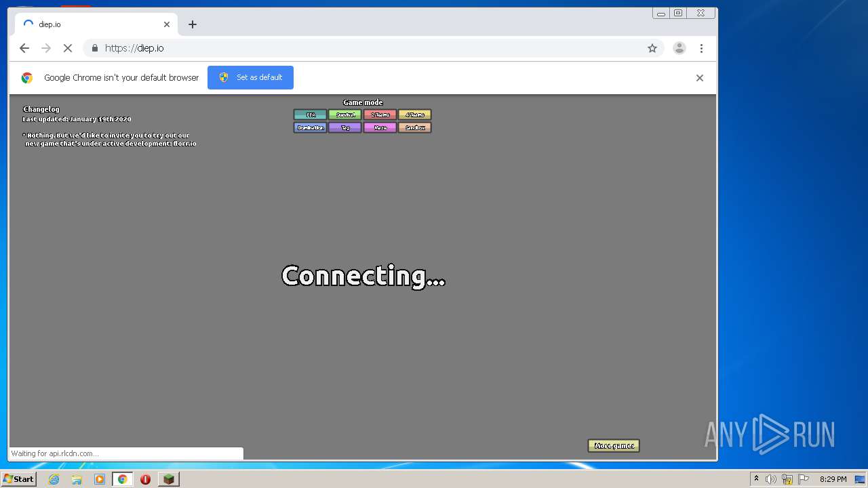Choose the 4 Teams game mode
The height and width of the screenshot is (488, 868).
(x=415, y=115)
